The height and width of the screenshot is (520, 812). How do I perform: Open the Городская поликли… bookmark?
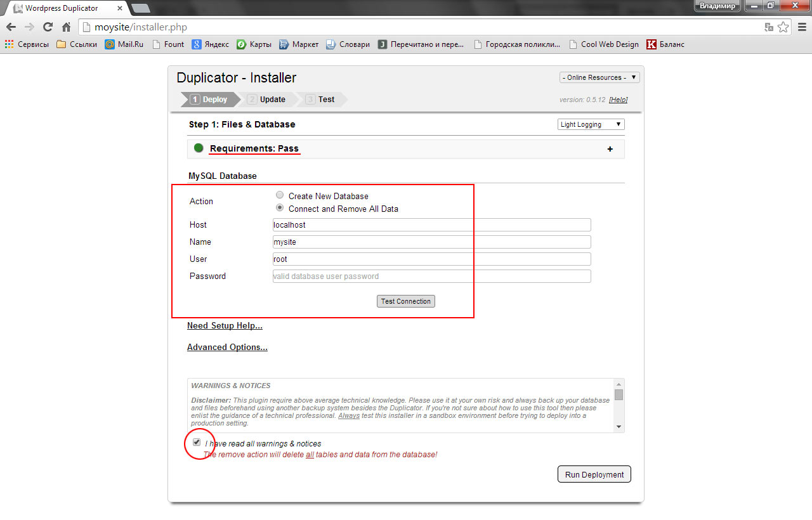(516, 44)
